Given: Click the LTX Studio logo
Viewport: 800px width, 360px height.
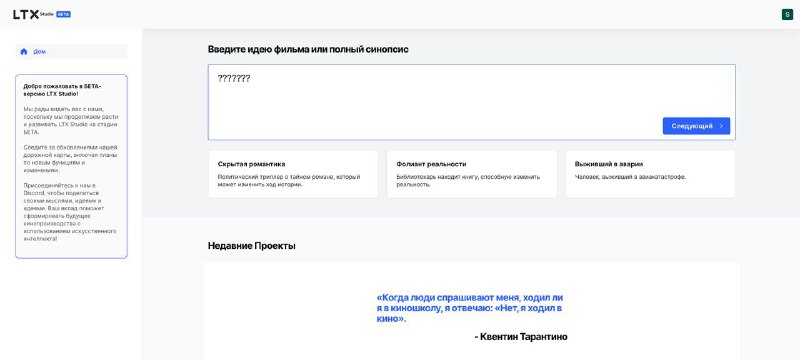Looking at the screenshot, I should coord(34,14).
